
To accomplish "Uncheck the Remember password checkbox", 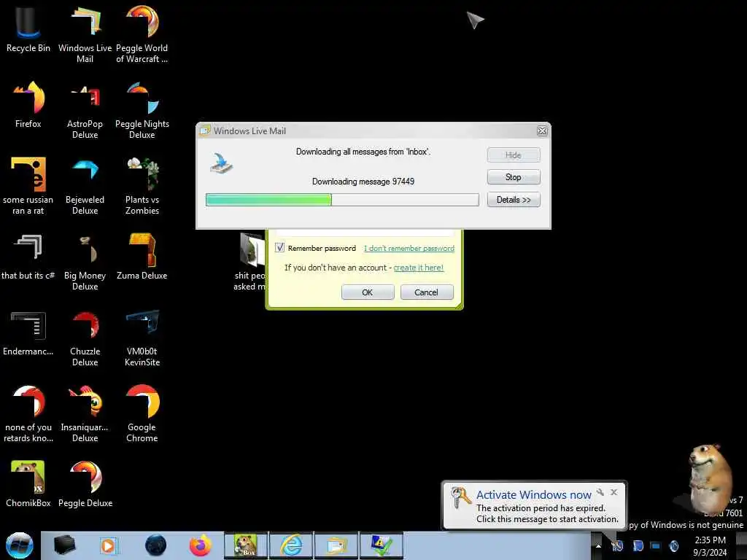I will click(279, 248).
